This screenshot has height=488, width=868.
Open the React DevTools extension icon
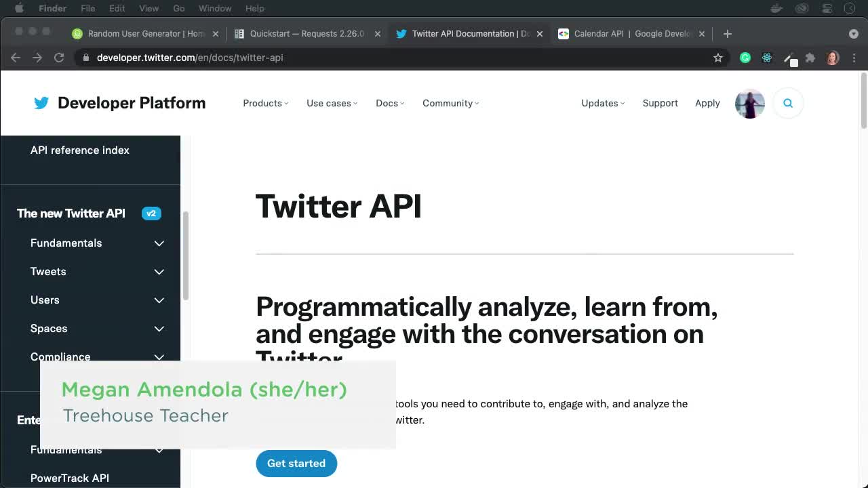pyautogui.click(x=767, y=58)
